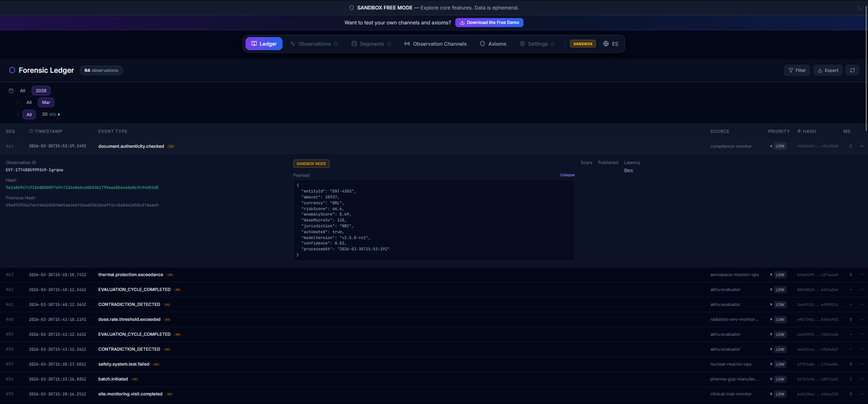Screen dimensions: 868x404
Task: Click the calendar icon beside the year filter
Action: 11,91
